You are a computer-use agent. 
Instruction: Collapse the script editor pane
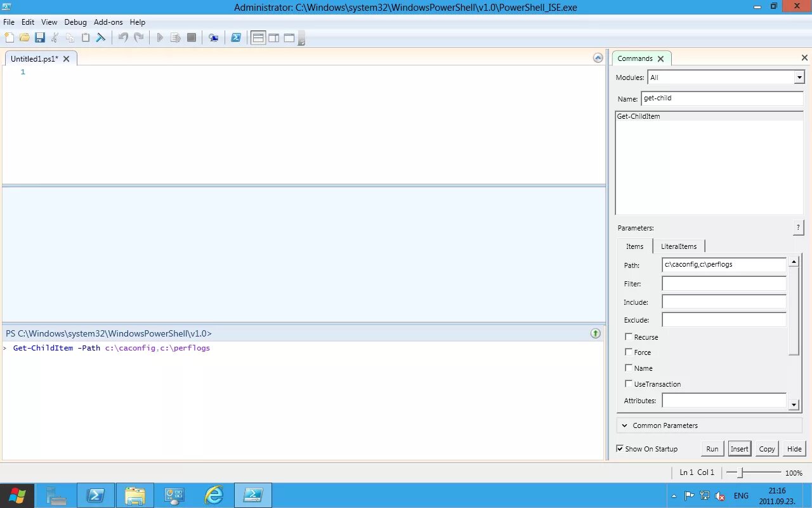598,57
